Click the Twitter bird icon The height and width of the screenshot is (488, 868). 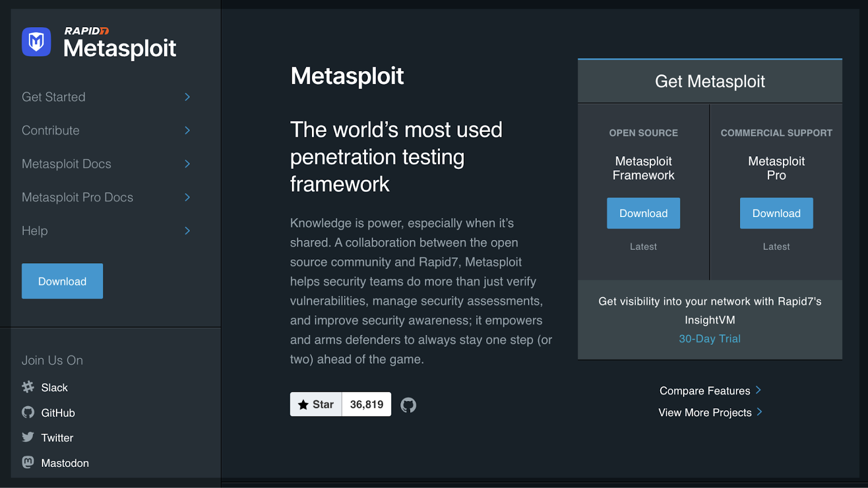28,438
